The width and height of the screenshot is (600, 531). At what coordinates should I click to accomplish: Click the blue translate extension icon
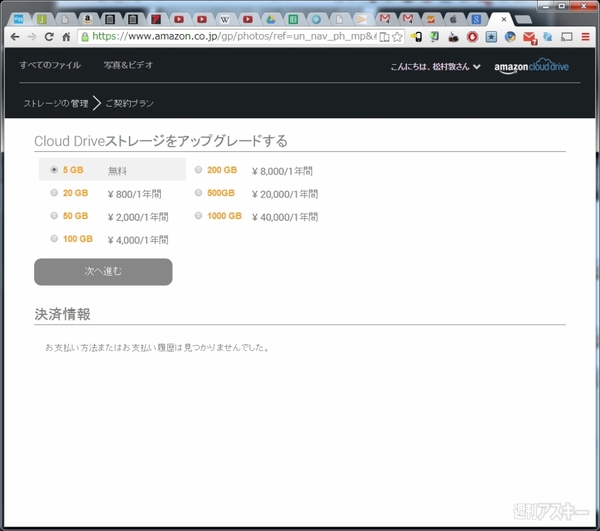click(x=548, y=37)
